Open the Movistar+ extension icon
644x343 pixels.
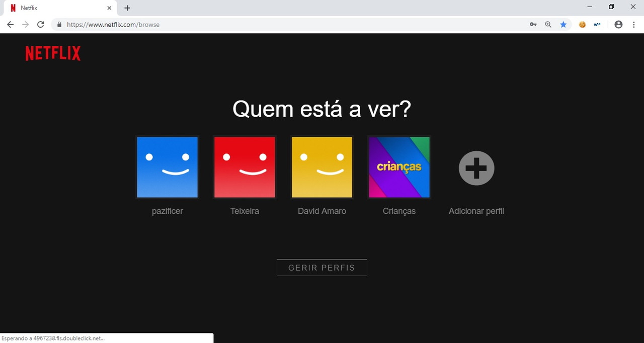597,24
